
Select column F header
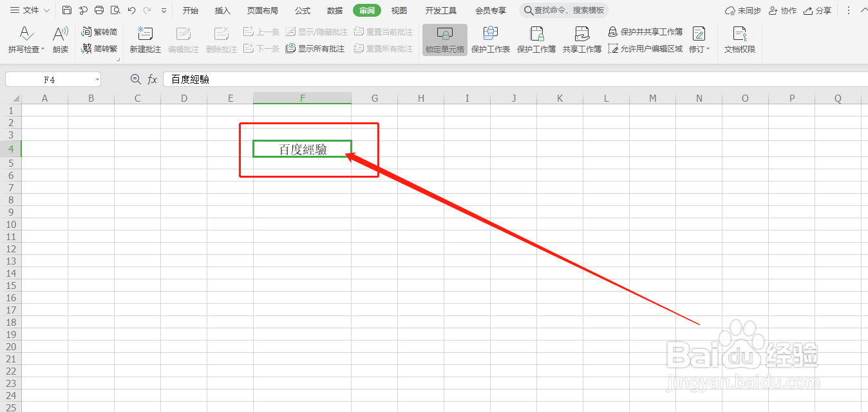click(303, 98)
